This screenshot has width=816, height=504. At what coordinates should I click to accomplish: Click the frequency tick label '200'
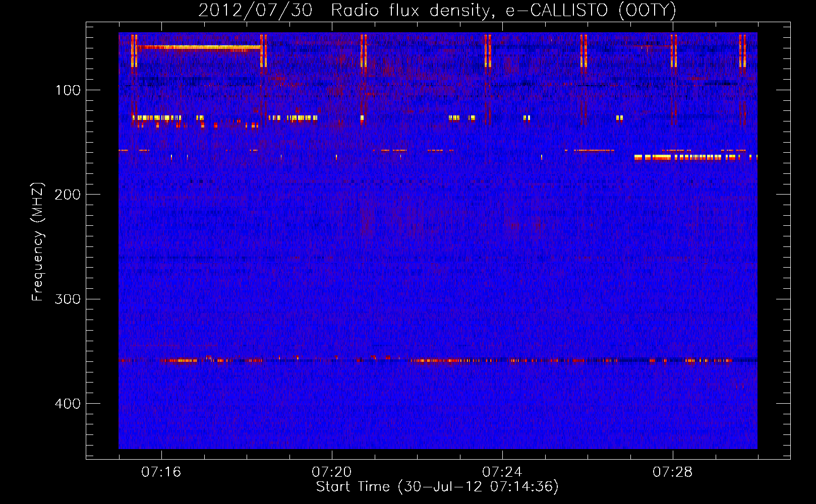coord(68,195)
